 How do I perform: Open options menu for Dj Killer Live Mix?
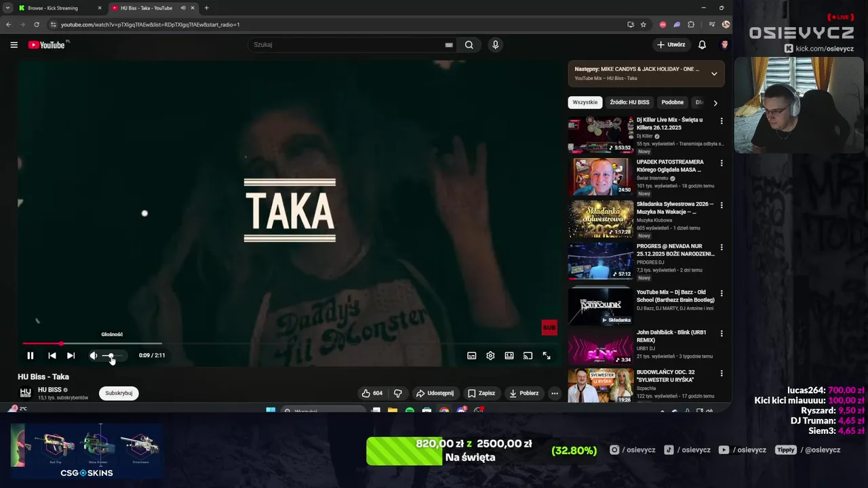click(721, 121)
